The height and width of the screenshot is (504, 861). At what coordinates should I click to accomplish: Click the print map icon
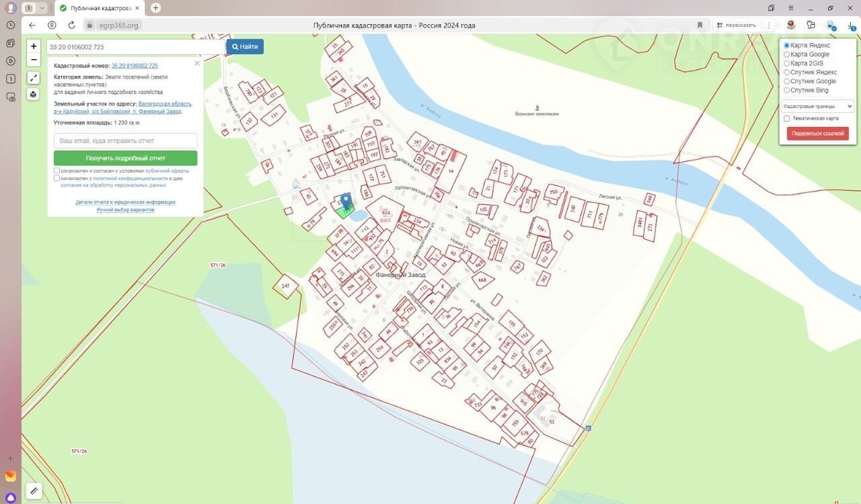coord(34,94)
